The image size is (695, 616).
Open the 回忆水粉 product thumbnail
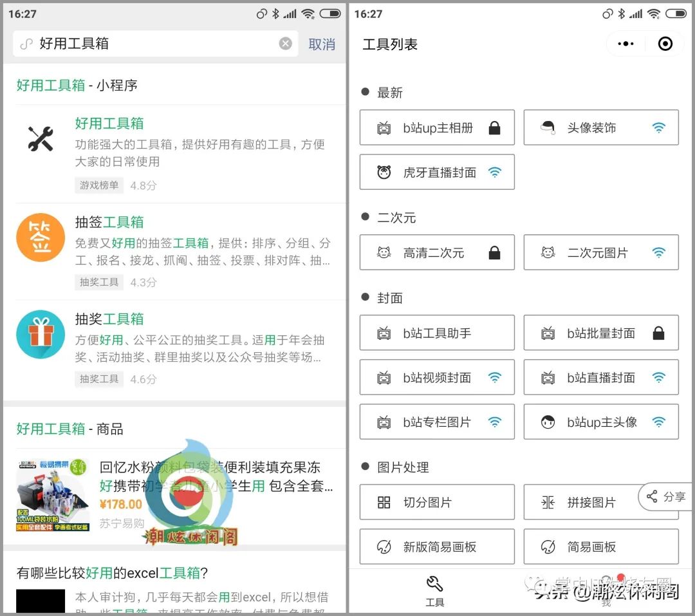pos(52,495)
